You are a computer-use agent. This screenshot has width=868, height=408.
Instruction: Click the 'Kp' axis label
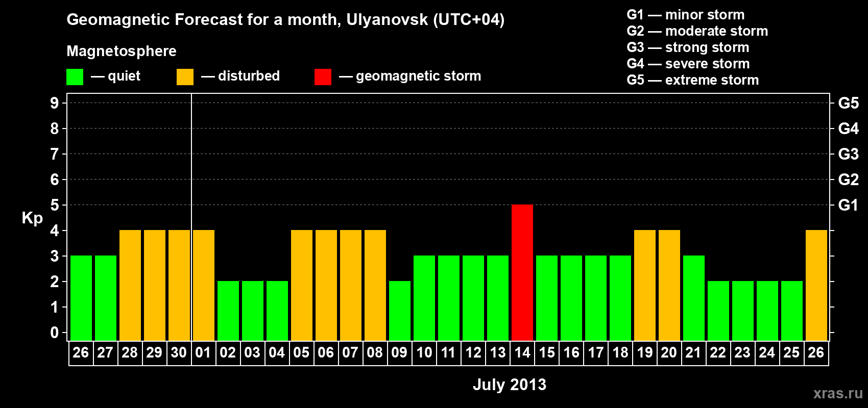tap(32, 218)
